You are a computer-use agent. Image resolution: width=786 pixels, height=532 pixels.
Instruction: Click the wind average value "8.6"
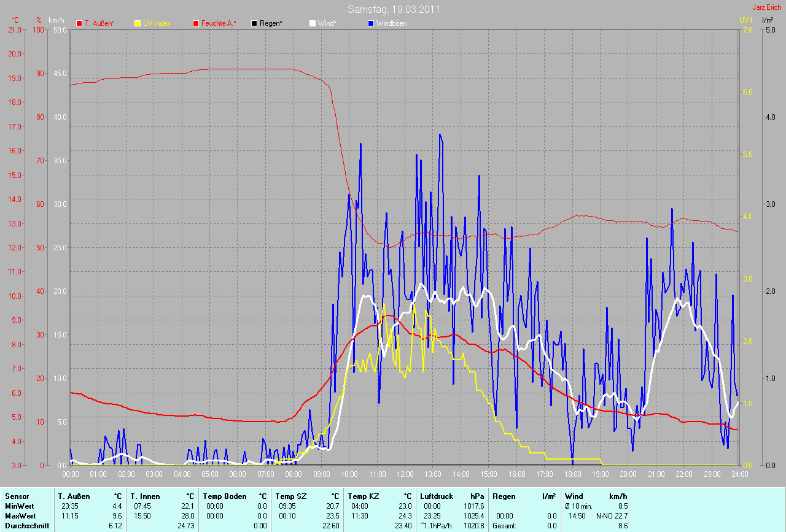click(x=623, y=525)
